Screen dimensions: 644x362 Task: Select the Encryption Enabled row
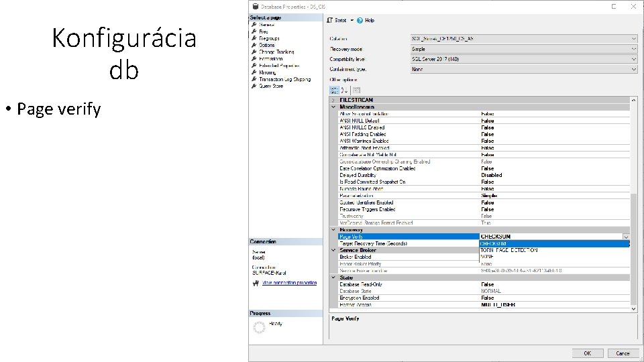pyautogui.click(x=484, y=298)
